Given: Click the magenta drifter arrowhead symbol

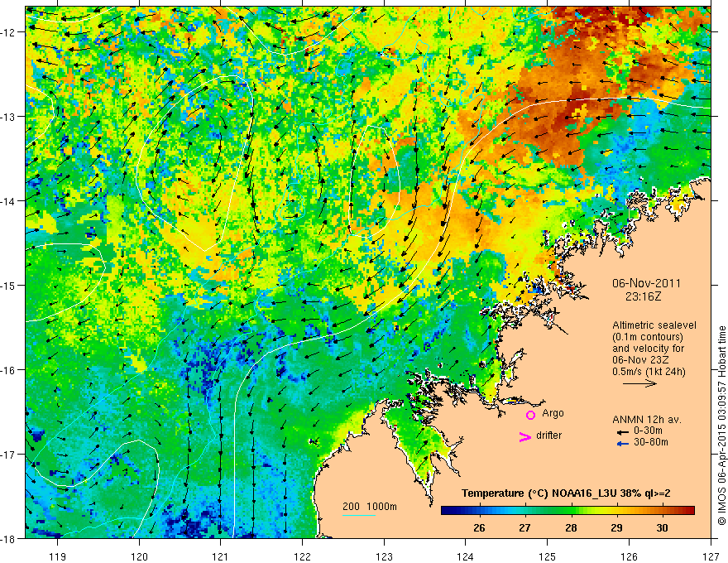Looking at the screenshot, I should (524, 436).
